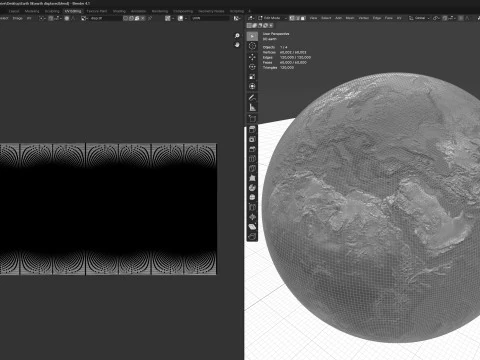The width and height of the screenshot is (480, 360).
Task: Open the image browse dropdown in UV editor
Action: pos(84,18)
